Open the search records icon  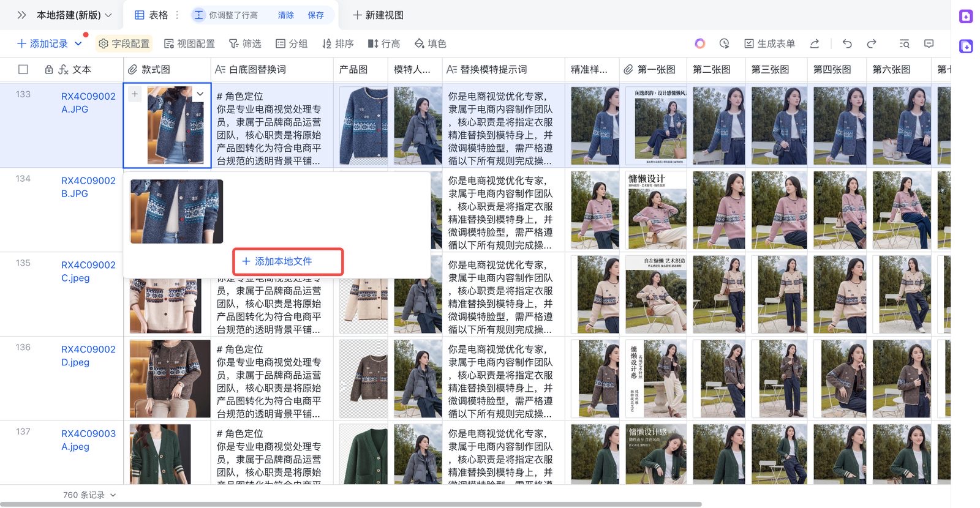904,43
